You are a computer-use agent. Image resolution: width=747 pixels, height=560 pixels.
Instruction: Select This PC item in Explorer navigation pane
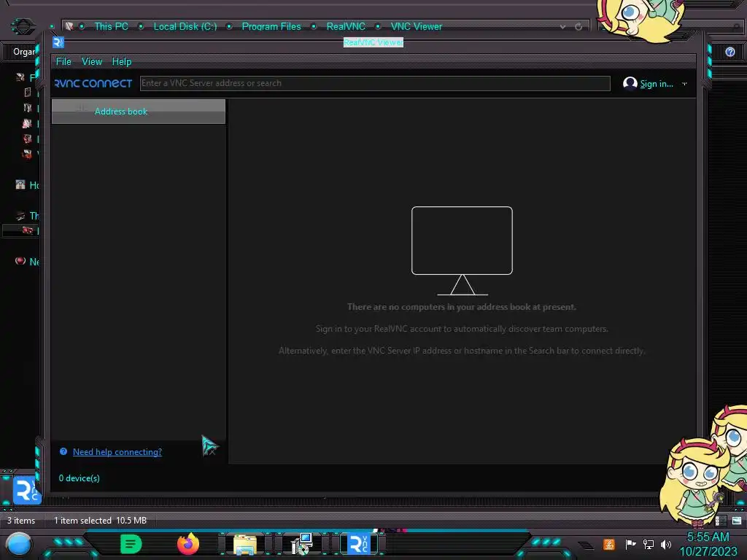click(x=27, y=216)
